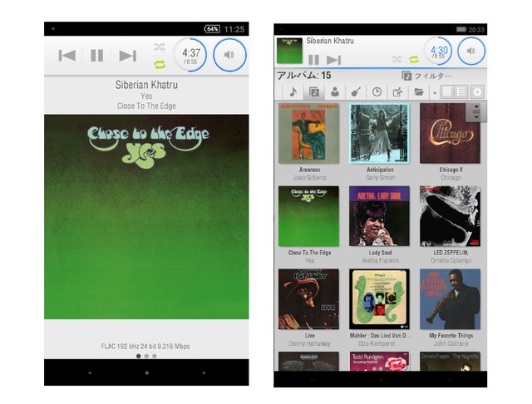Open the Todd Rundgren album cover
The width and height of the screenshot is (532, 404).
tap(380, 362)
